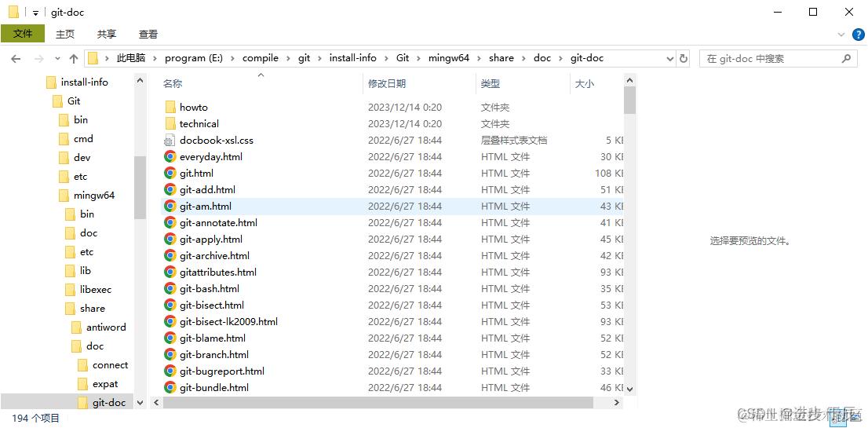Select git-branch.html file name
Image resolution: width=868 pixels, height=428 pixels.
pyautogui.click(x=214, y=354)
